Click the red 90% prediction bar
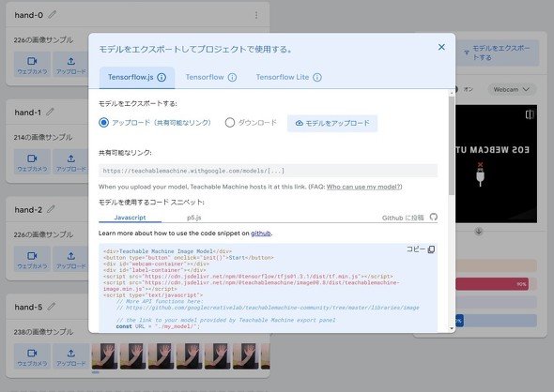Viewport: 554px width, 392px height. pos(492,284)
